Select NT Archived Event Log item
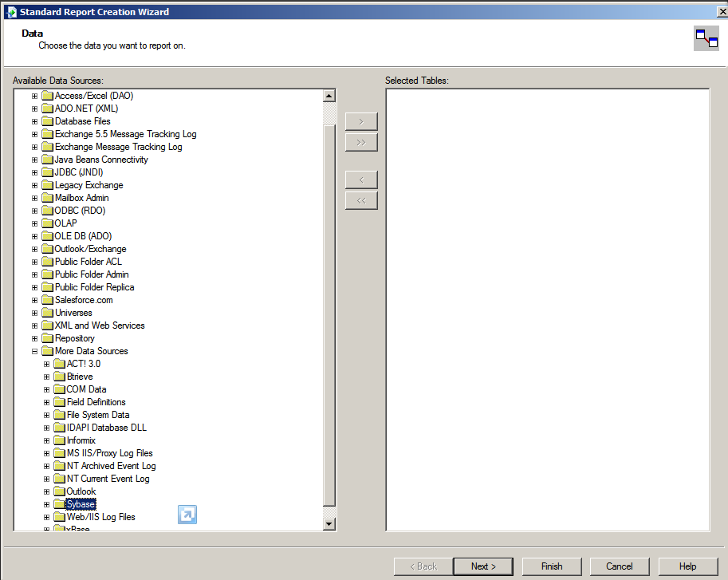The height and width of the screenshot is (580, 728). tap(111, 466)
